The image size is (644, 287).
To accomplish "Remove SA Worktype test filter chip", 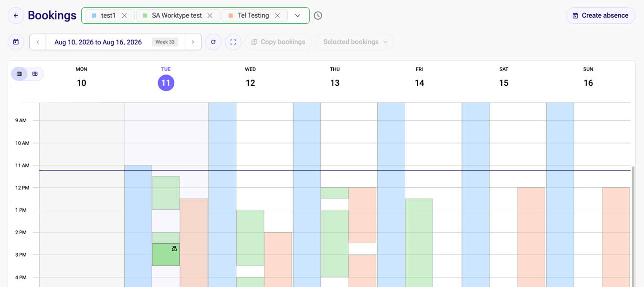I will (x=210, y=16).
